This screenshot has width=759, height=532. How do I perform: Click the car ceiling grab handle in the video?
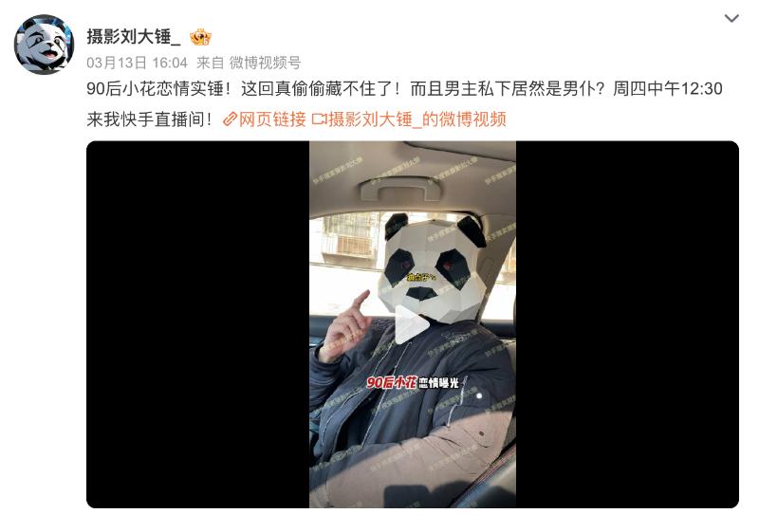point(401,190)
